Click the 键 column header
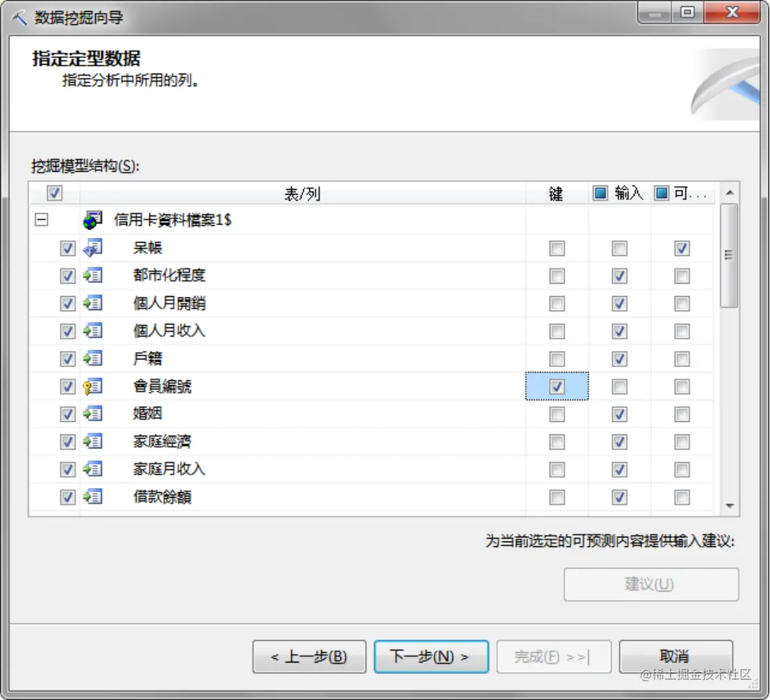Image resolution: width=770 pixels, height=700 pixels. coord(557,193)
